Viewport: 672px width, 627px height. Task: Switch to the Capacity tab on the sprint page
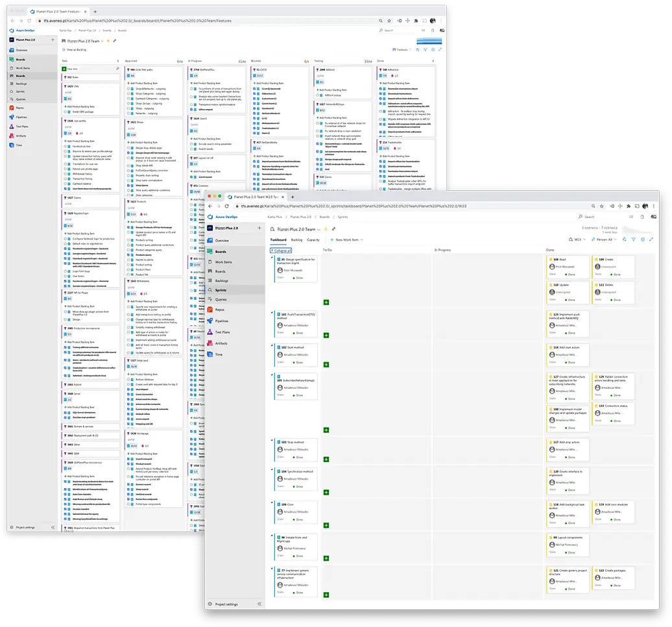tap(313, 240)
